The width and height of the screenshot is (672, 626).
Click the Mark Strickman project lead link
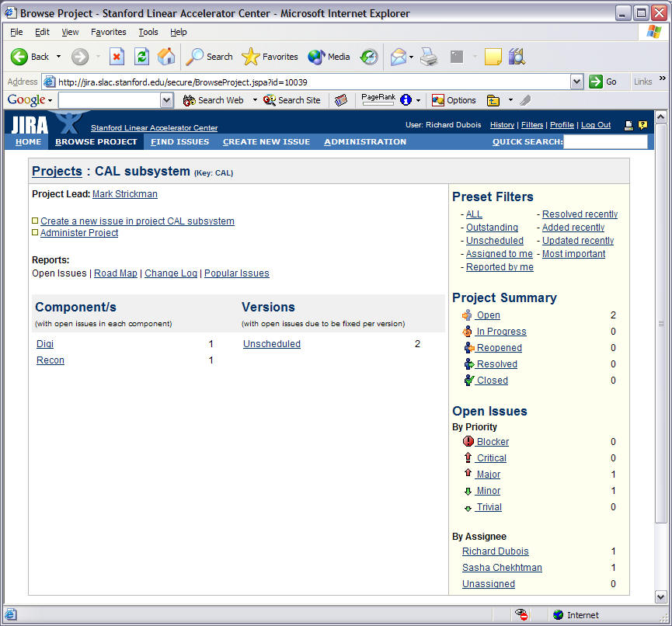[x=125, y=194]
